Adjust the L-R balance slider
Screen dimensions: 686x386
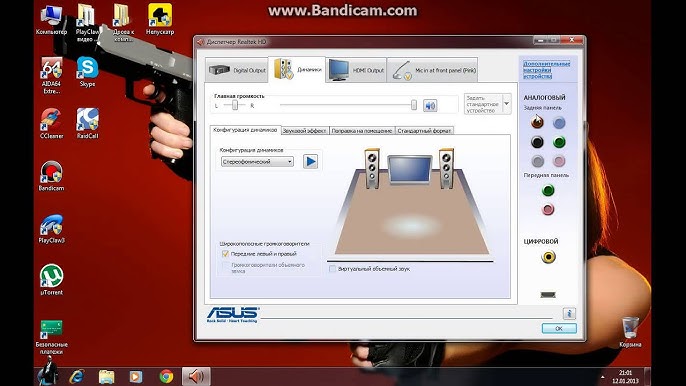point(235,105)
